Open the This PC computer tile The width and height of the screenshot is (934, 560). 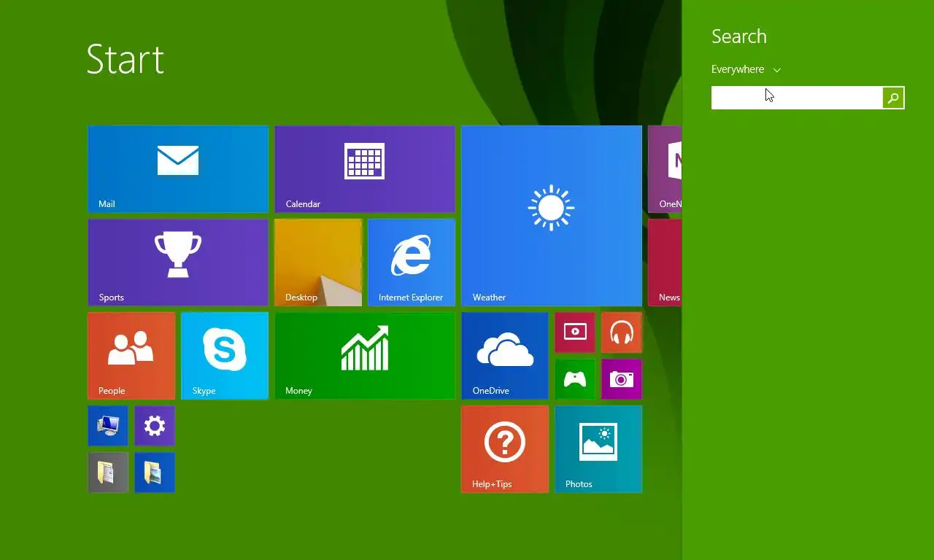pos(108,426)
